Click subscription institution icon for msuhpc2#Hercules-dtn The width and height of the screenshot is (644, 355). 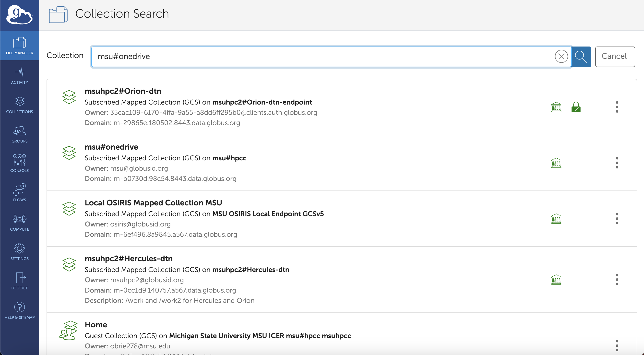click(x=556, y=280)
